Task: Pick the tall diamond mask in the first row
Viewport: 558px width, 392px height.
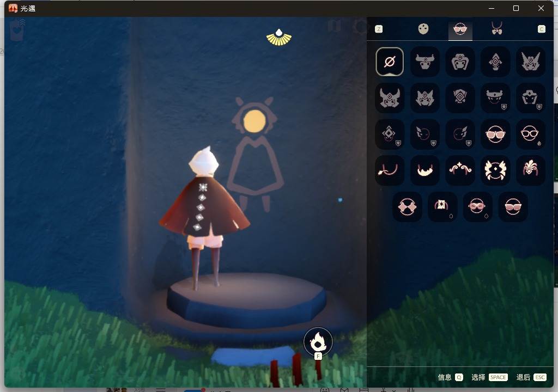Action: click(x=495, y=62)
